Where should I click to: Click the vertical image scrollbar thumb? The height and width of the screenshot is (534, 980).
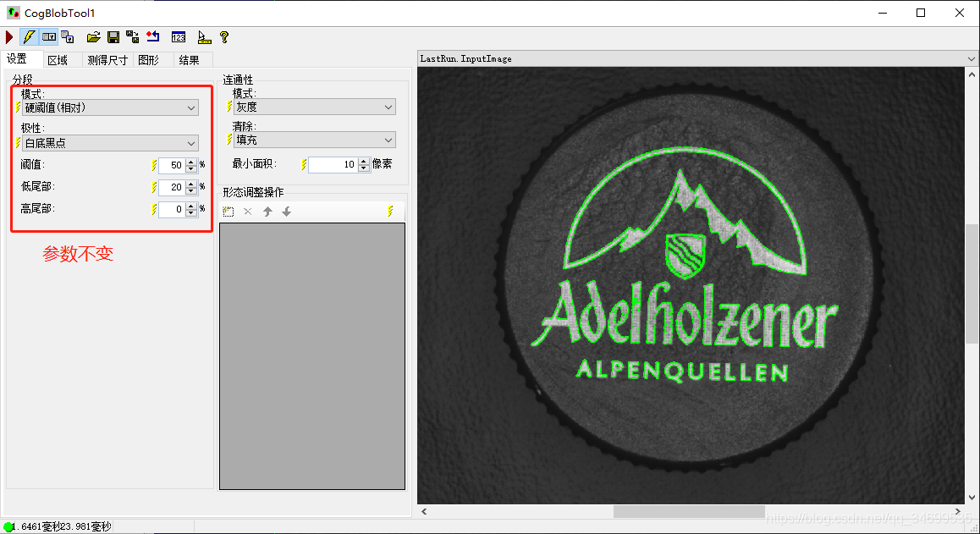[972, 284]
